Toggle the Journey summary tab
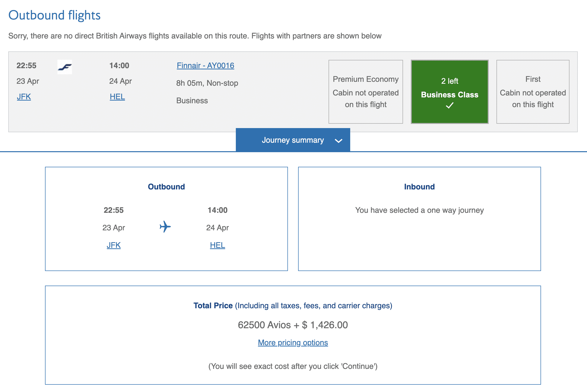This screenshot has width=587, height=392. [x=293, y=140]
